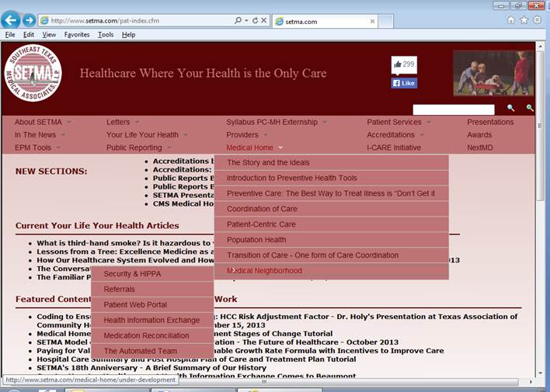Image resolution: width=550 pixels, height=392 pixels.
Task: Open third-hand smoke article link
Action: [124, 243]
